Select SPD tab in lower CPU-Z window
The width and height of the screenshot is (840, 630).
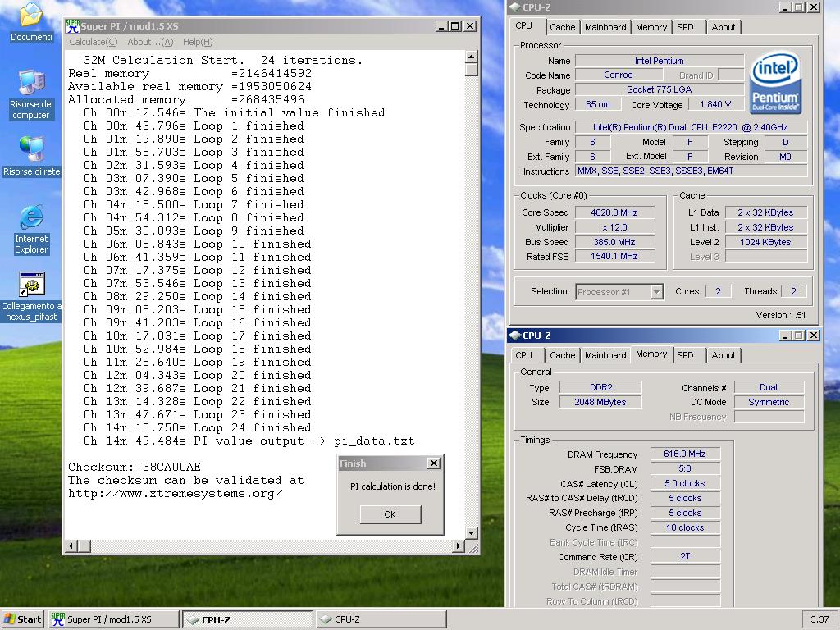(685, 355)
